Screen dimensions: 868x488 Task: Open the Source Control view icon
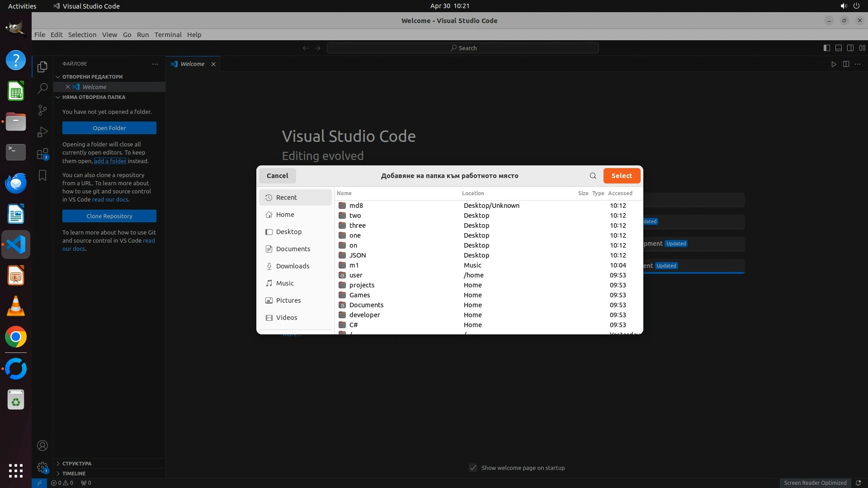(x=42, y=110)
